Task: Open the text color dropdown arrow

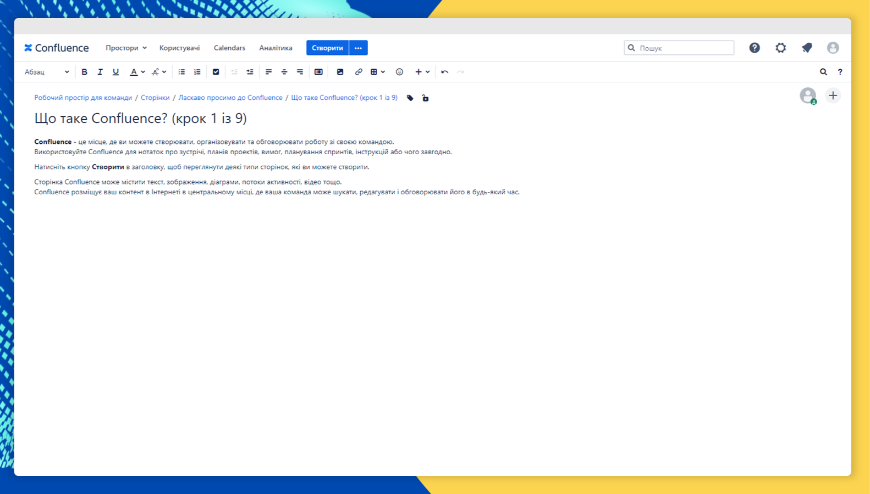Action: click(143, 72)
